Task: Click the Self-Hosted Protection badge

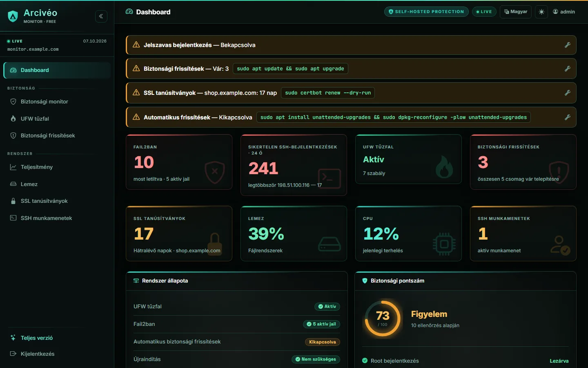Action: [426, 12]
